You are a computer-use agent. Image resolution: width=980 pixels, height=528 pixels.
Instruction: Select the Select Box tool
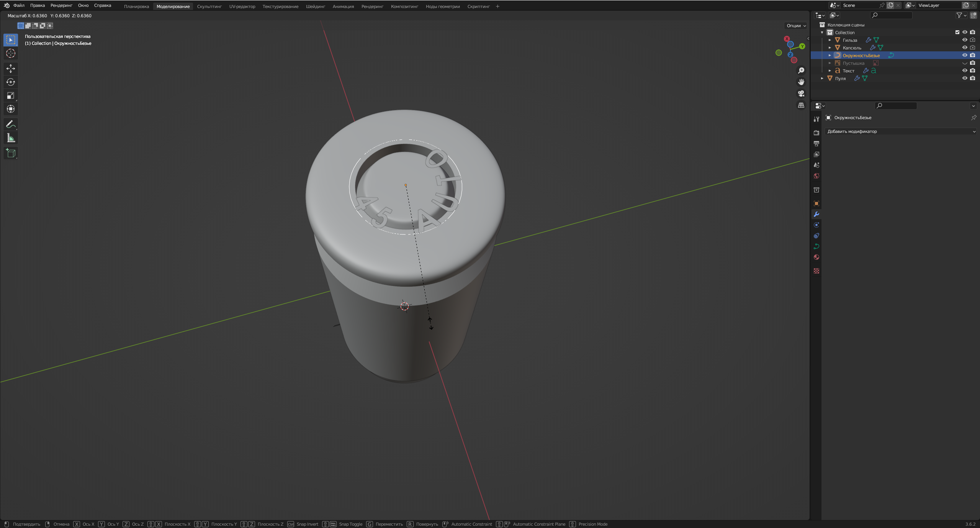coord(11,40)
